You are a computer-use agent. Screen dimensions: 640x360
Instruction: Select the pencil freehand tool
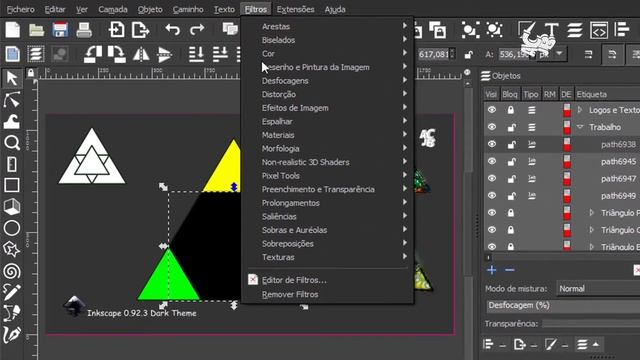12,292
